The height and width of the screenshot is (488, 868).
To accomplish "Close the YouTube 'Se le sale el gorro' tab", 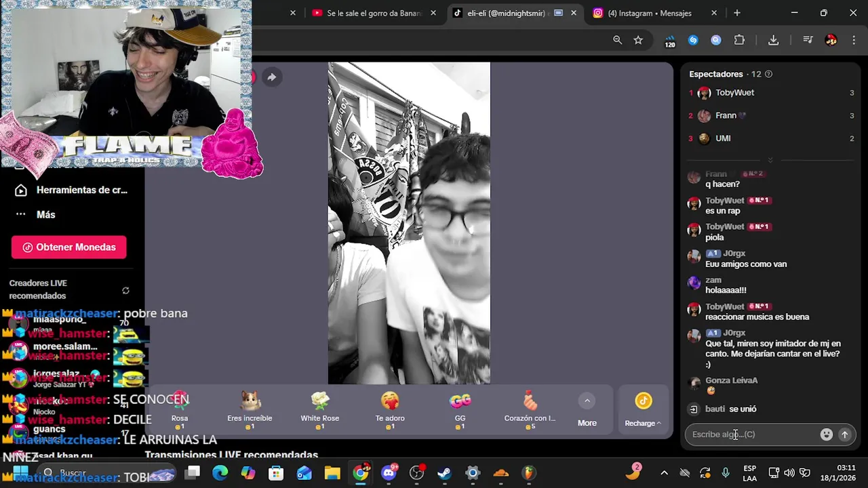I will point(434,13).
